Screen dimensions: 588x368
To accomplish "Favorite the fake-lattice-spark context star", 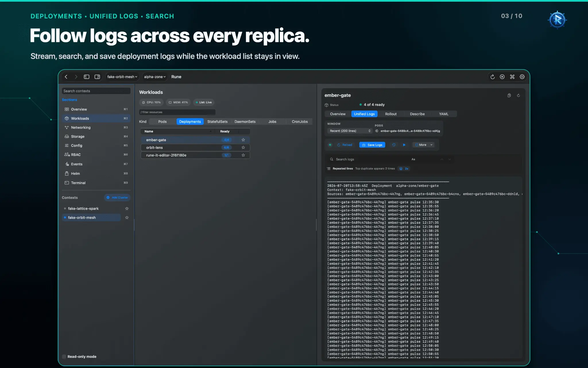I will coord(127,208).
